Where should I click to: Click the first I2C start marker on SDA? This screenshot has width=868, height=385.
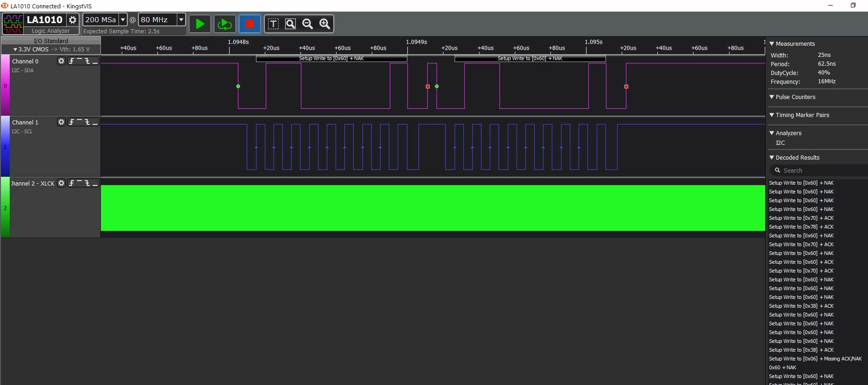pos(238,87)
